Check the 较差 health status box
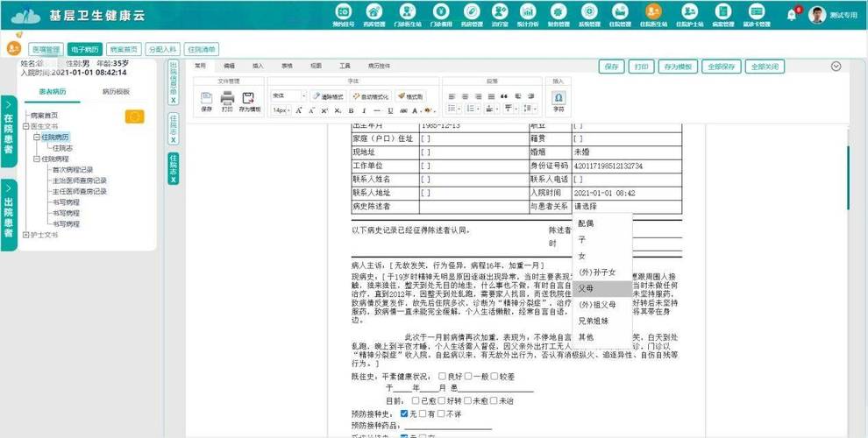The width and height of the screenshot is (868, 438). tap(494, 376)
